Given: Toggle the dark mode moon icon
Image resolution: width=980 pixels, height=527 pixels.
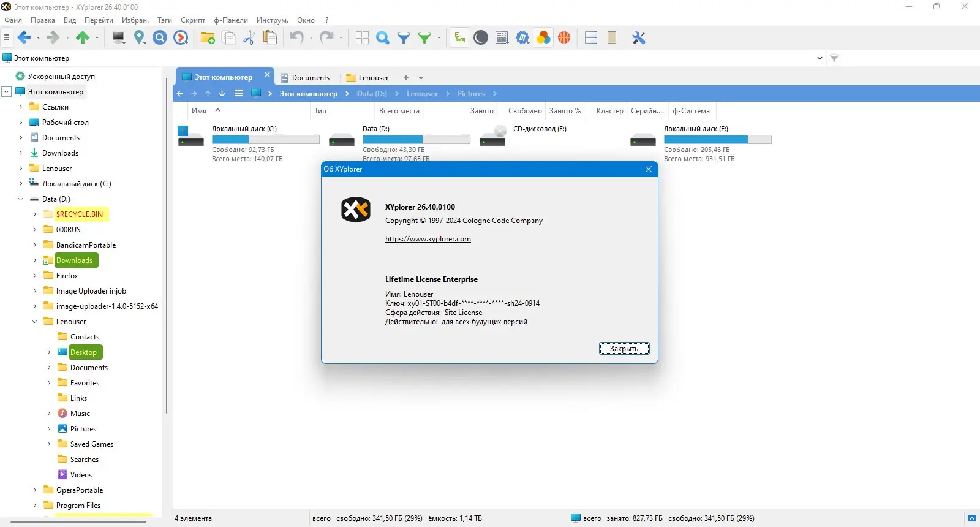Looking at the screenshot, I should pos(481,38).
